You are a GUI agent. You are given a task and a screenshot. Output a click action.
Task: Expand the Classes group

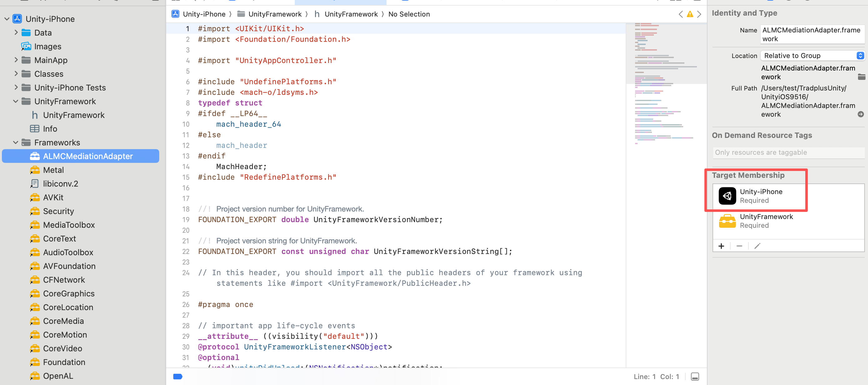coord(16,73)
